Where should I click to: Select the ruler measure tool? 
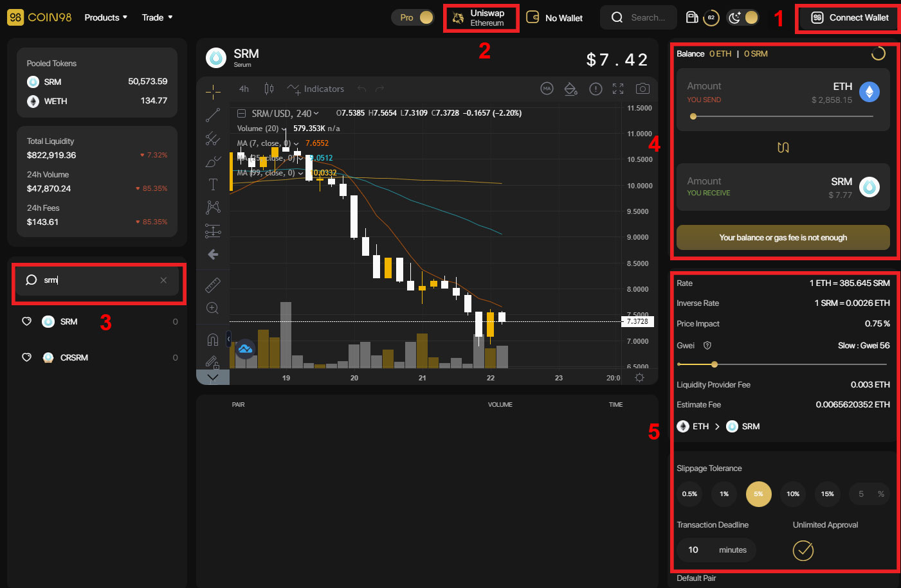(x=213, y=285)
